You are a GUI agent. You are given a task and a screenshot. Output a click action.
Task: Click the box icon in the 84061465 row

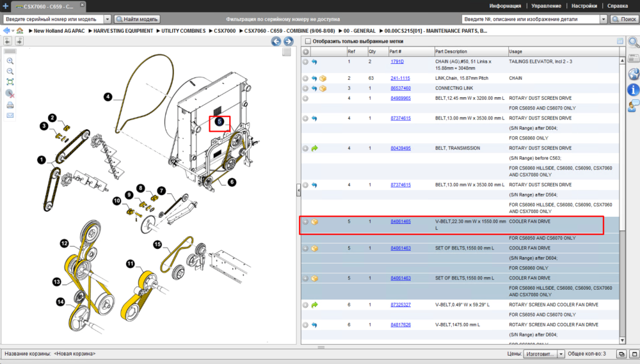point(315,222)
